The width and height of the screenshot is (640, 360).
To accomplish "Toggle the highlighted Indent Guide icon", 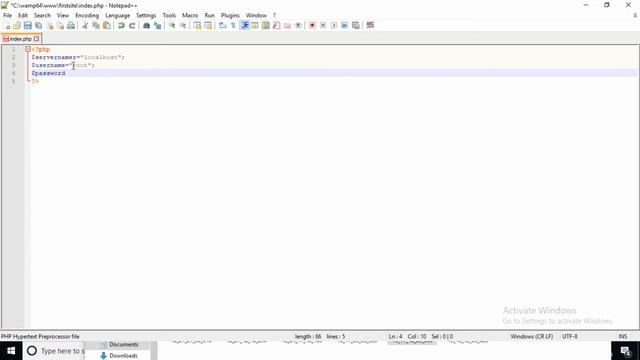I will (244, 25).
